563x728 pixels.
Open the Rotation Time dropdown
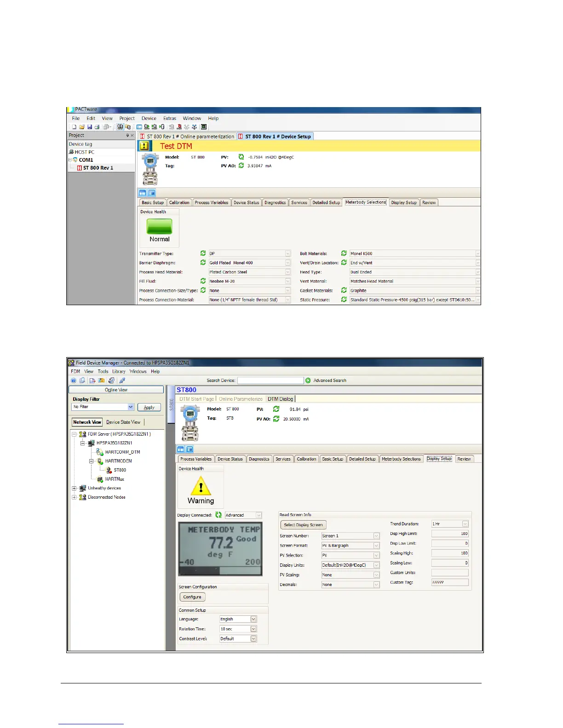253,629
